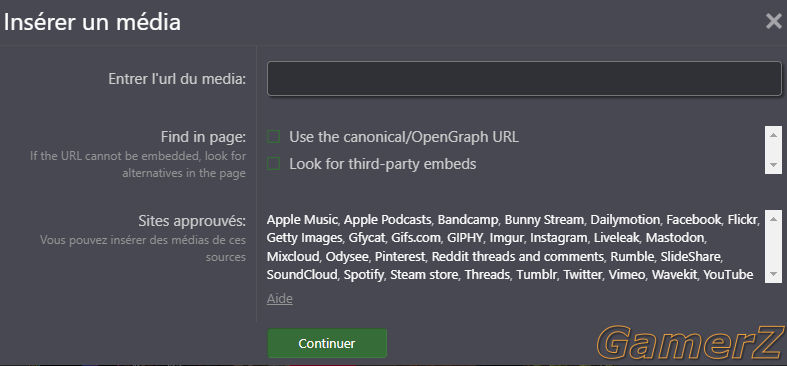Click the Mixcloud site name
The height and width of the screenshot is (366, 787).
click(x=293, y=257)
